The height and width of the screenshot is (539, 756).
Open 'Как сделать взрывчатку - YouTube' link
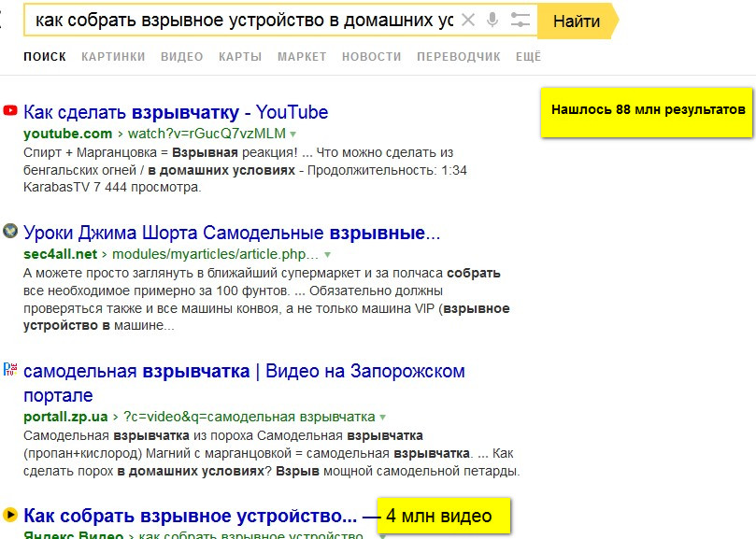(x=176, y=112)
